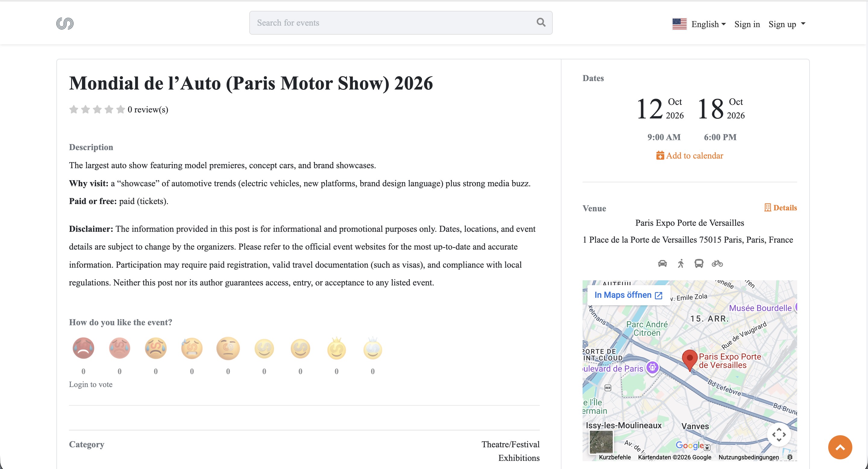Select the last emoji, the pale crowned face
This screenshot has width=868, height=469.
[x=373, y=348]
